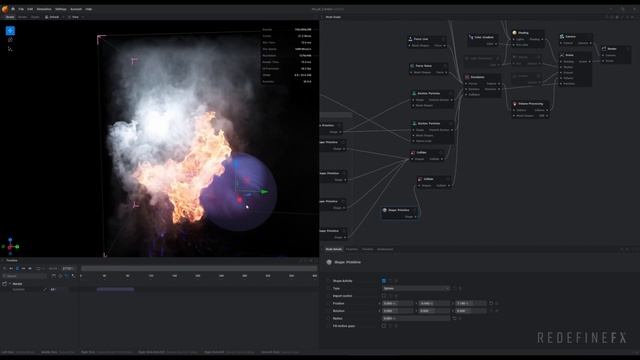Expand the Render item in the timeline tree
Image resolution: width=640 pixels, height=360 pixels.
[10, 284]
